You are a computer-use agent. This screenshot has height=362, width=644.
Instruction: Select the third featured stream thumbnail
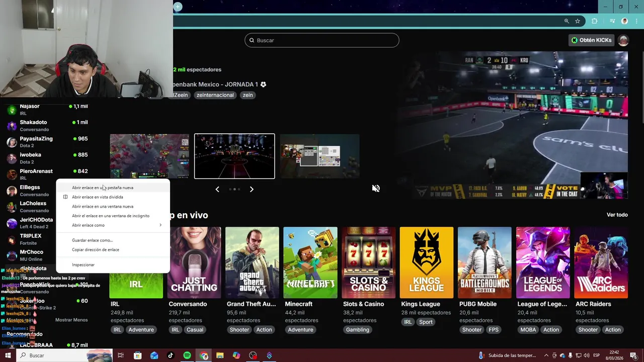(319, 156)
